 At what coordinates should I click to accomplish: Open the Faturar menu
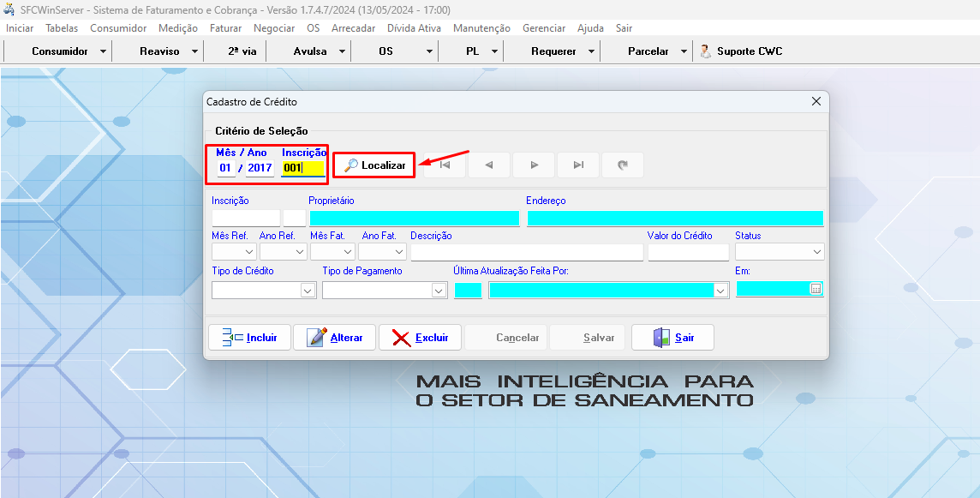[225, 28]
